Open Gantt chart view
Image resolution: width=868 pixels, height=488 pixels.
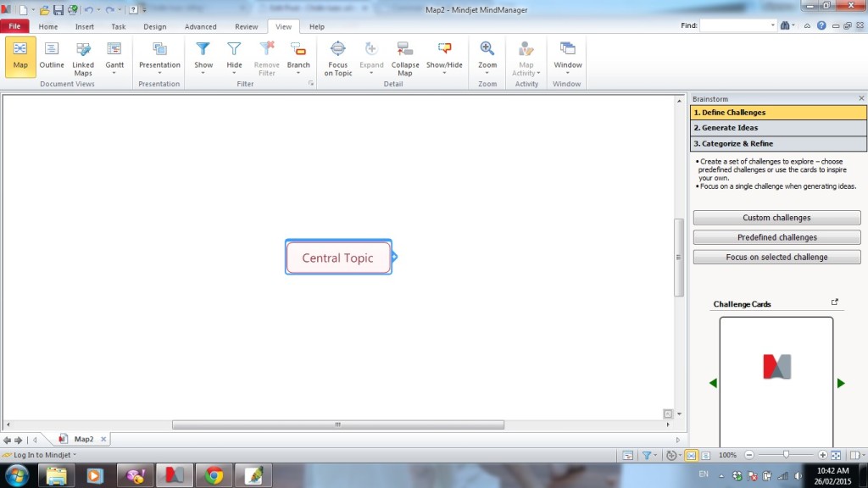point(114,55)
